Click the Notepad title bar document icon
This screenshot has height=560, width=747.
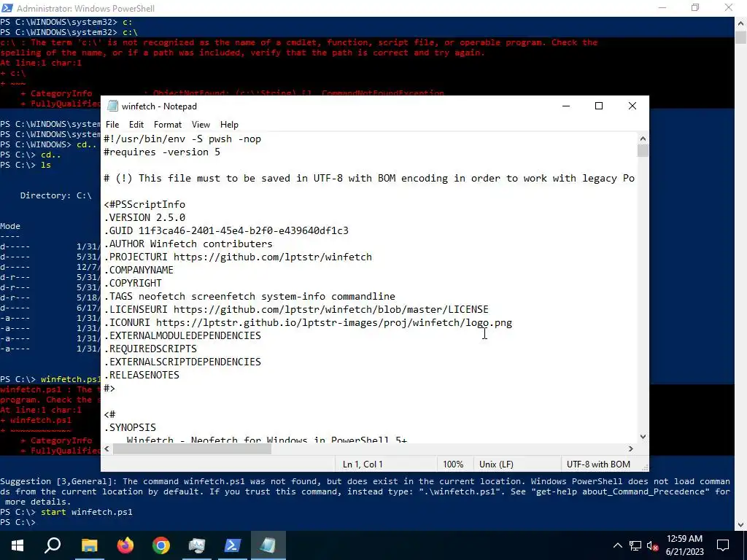(x=112, y=106)
